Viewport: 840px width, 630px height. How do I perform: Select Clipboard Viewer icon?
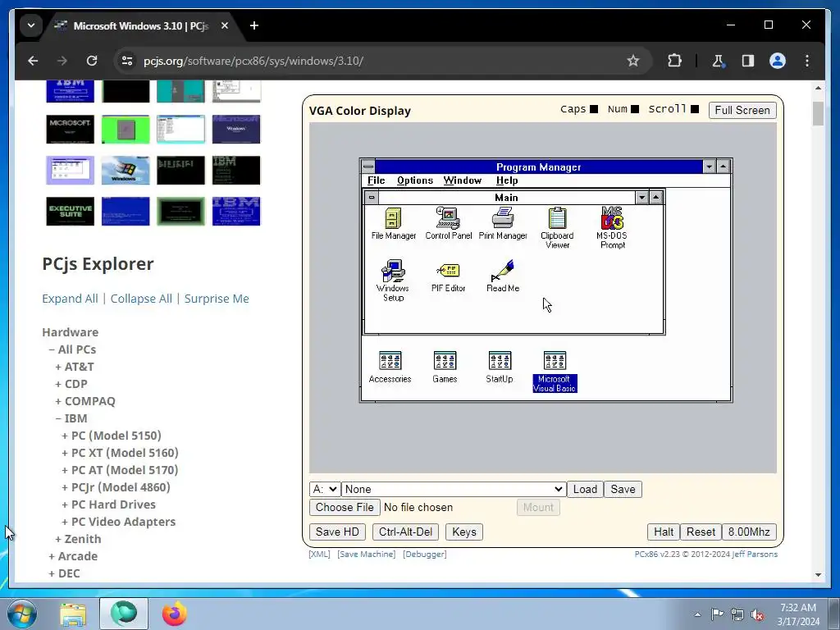tap(557, 228)
